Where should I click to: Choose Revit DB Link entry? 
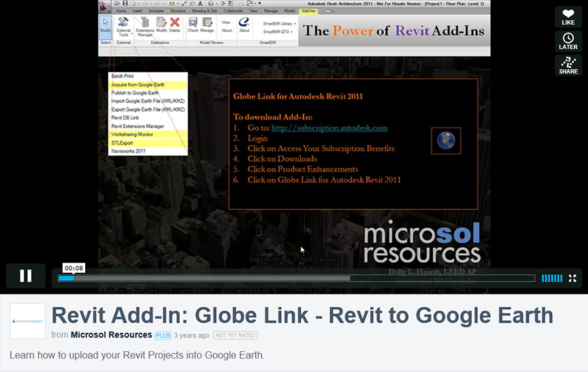[148, 117]
